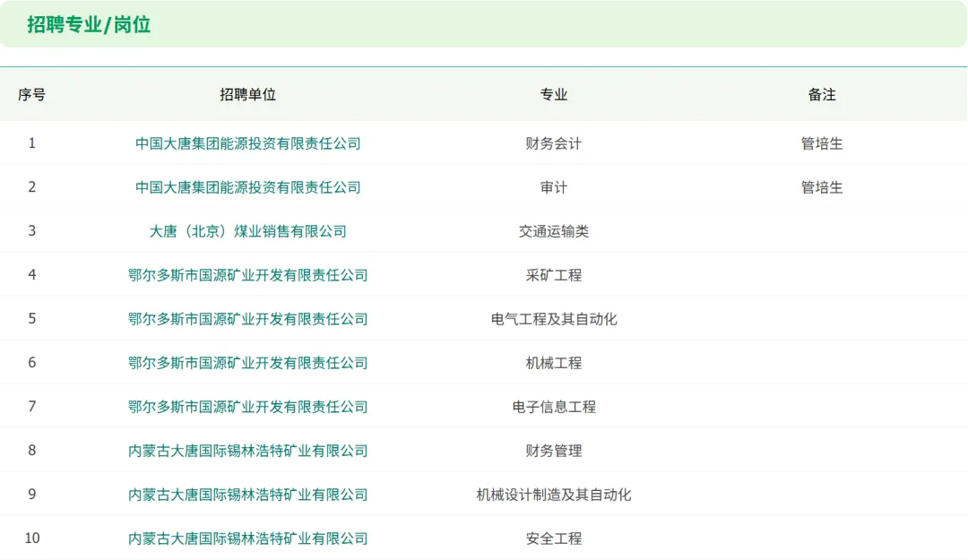Open 鄂尔多斯市国源矿业 link in 电气工程及其自动化 row
968x560 pixels.
[x=247, y=319]
